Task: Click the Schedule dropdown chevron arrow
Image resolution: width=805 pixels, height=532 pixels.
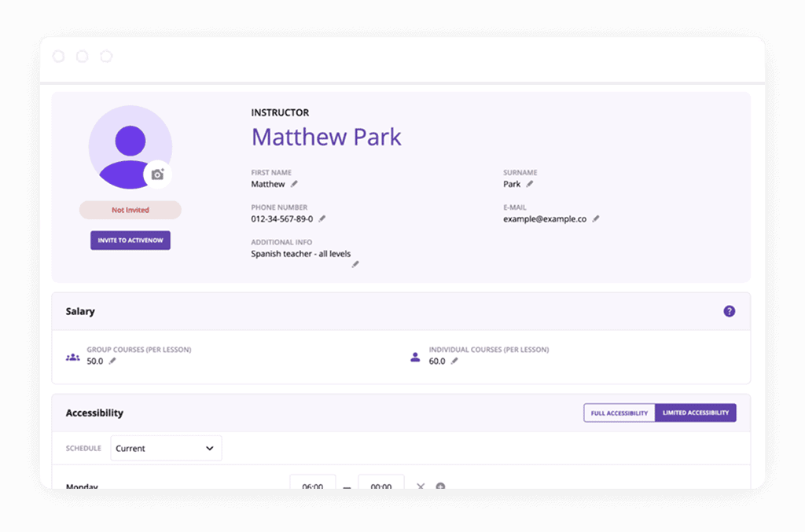Action: tap(210, 448)
